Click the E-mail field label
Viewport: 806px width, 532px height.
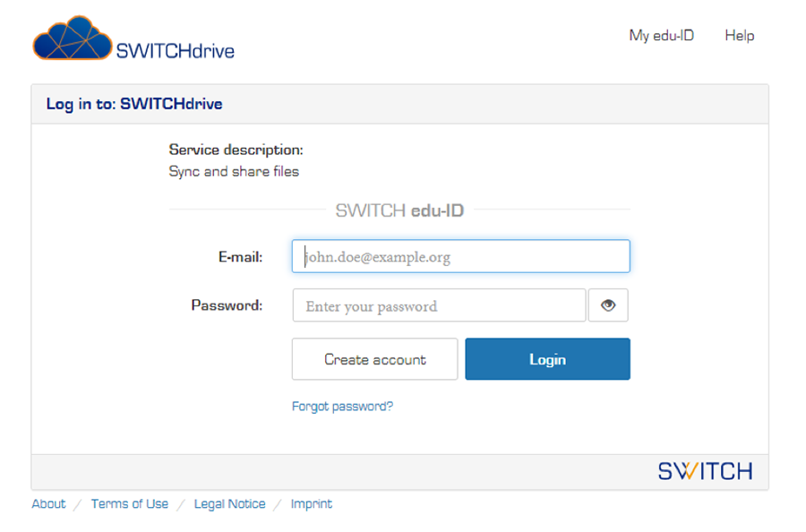(240, 257)
